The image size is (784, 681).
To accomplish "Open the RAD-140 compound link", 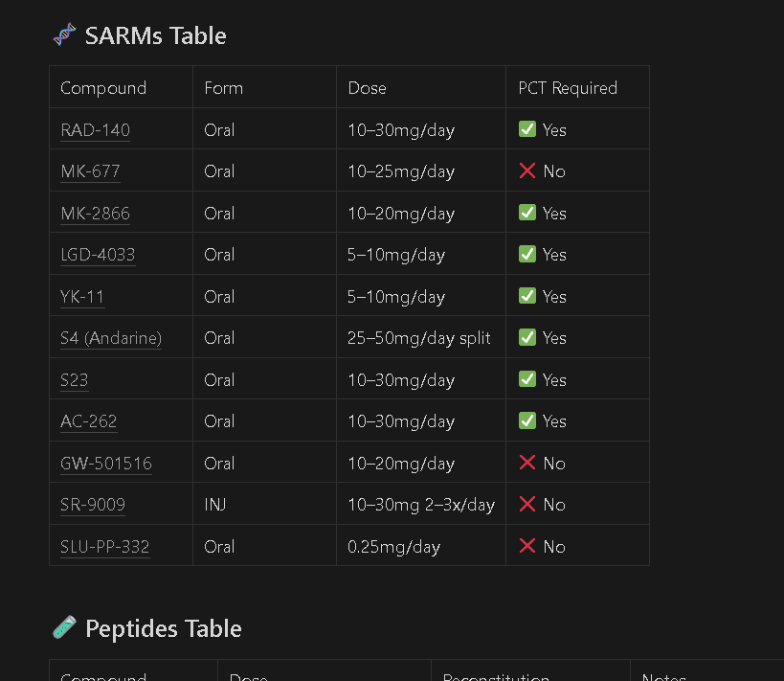I will coord(95,130).
